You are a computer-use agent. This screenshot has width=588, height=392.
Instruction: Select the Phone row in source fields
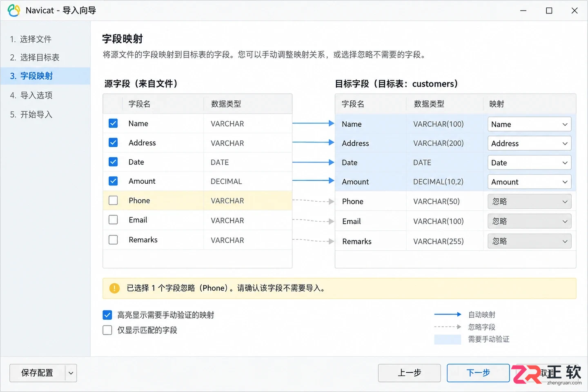(198, 200)
